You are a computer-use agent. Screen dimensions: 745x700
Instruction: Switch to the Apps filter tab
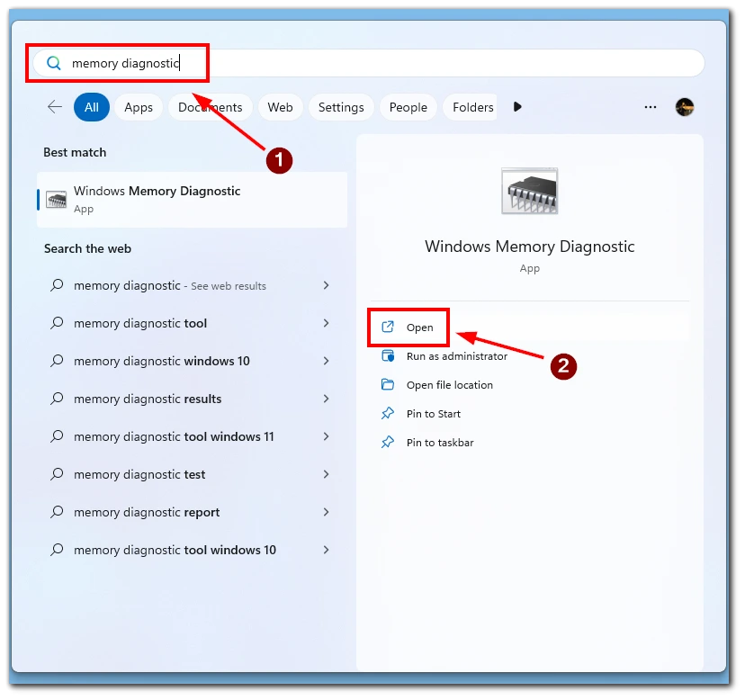pos(139,107)
